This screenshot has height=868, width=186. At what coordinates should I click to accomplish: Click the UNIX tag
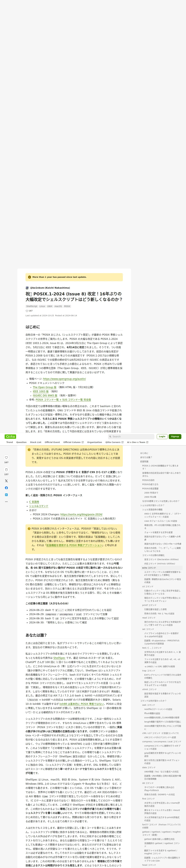(x=50, y=306)
